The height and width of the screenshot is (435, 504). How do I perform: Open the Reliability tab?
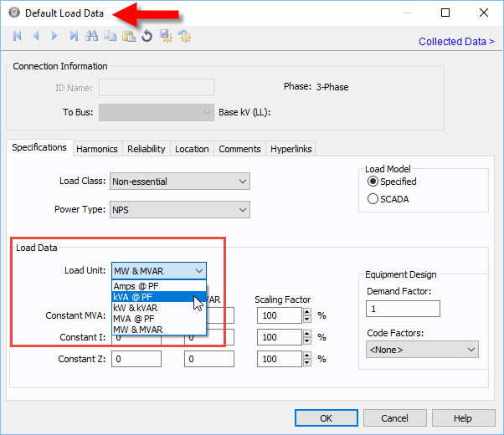pyautogui.click(x=147, y=149)
